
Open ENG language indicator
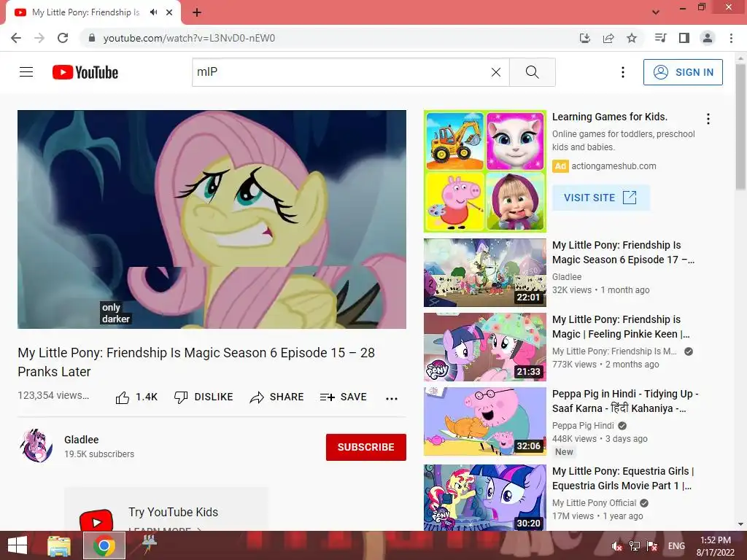coord(676,546)
